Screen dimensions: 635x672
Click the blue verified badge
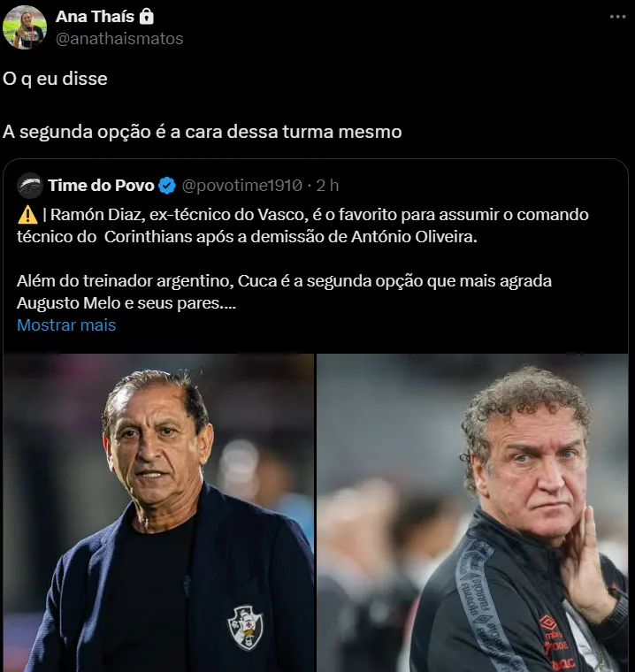pos(167,185)
